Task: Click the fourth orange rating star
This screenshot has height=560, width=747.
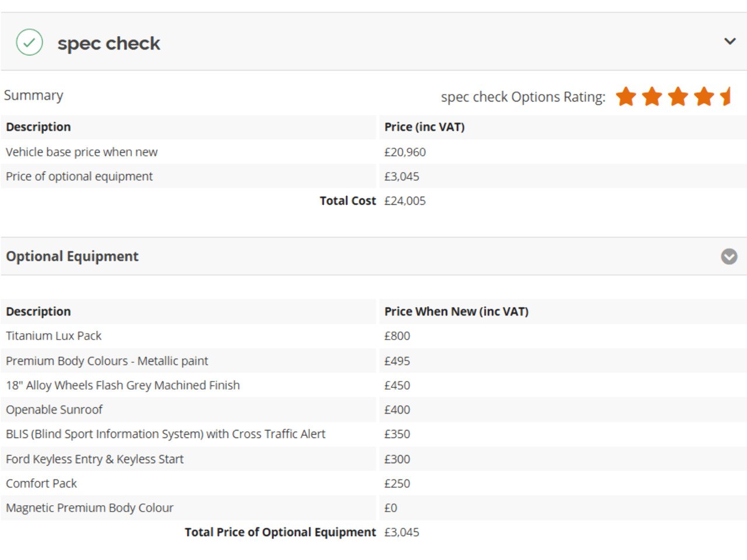Action: tap(704, 97)
